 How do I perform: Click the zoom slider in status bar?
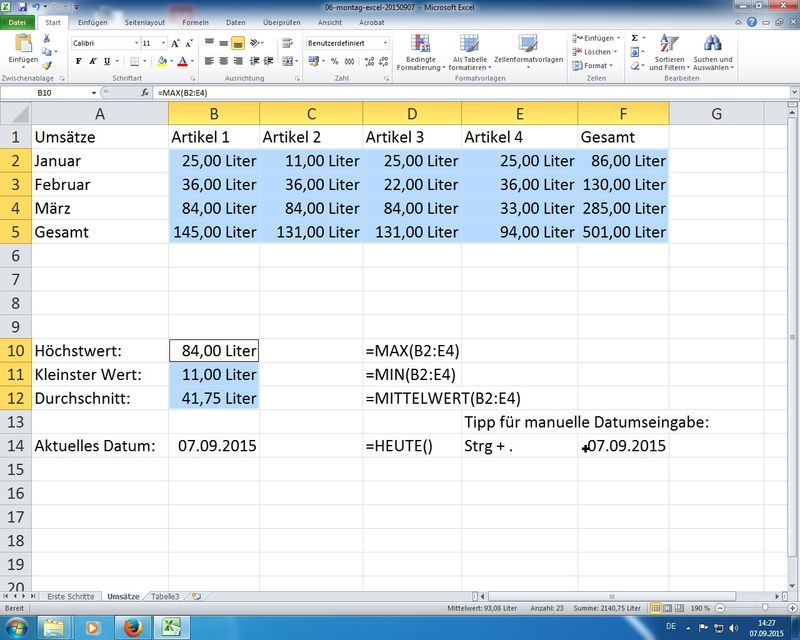(764, 608)
